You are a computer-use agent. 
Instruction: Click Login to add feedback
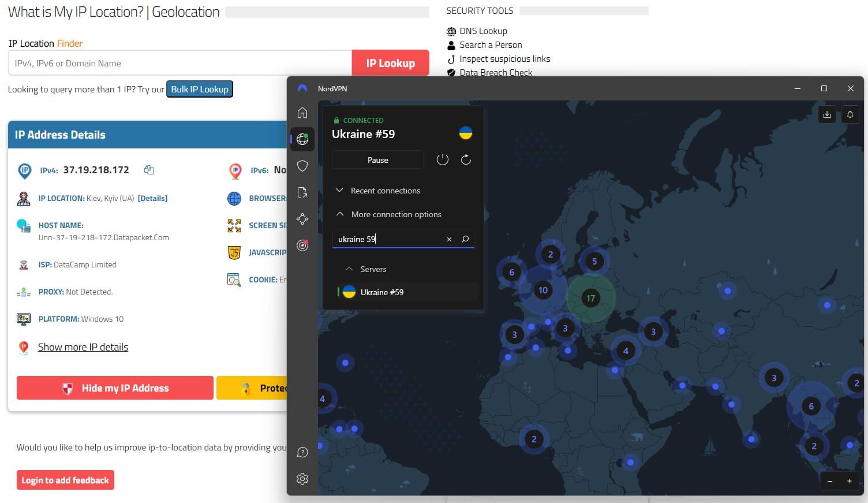point(65,480)
